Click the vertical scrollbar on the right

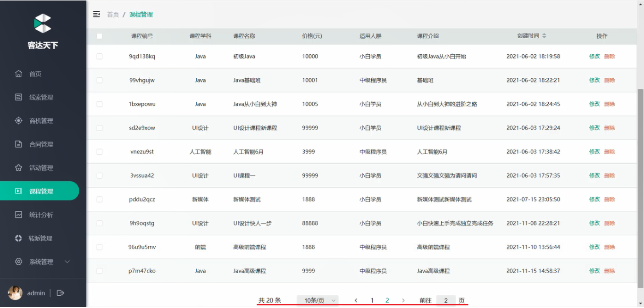pos(640,189)
